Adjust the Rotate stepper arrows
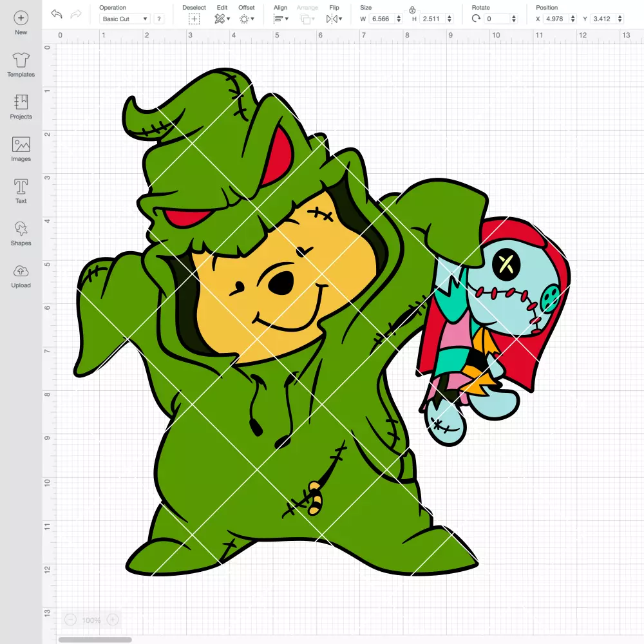 click(513, 19)
